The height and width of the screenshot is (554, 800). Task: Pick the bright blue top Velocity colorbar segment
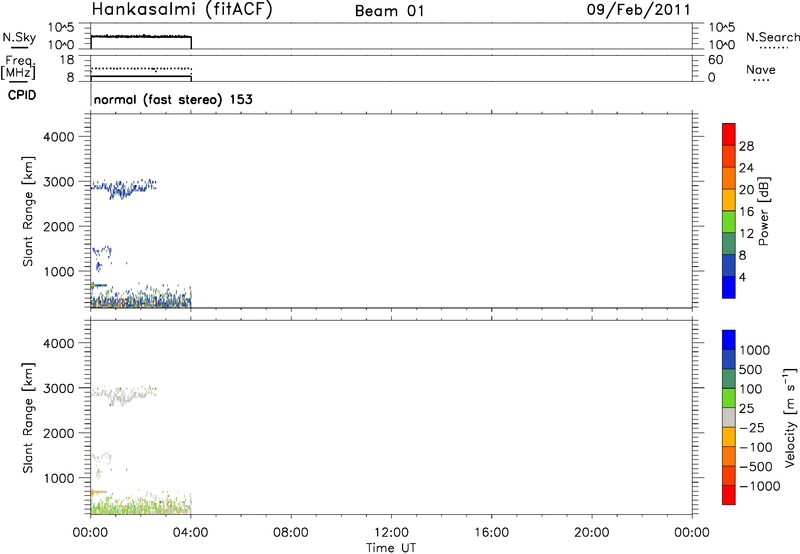tap(729, 340)
